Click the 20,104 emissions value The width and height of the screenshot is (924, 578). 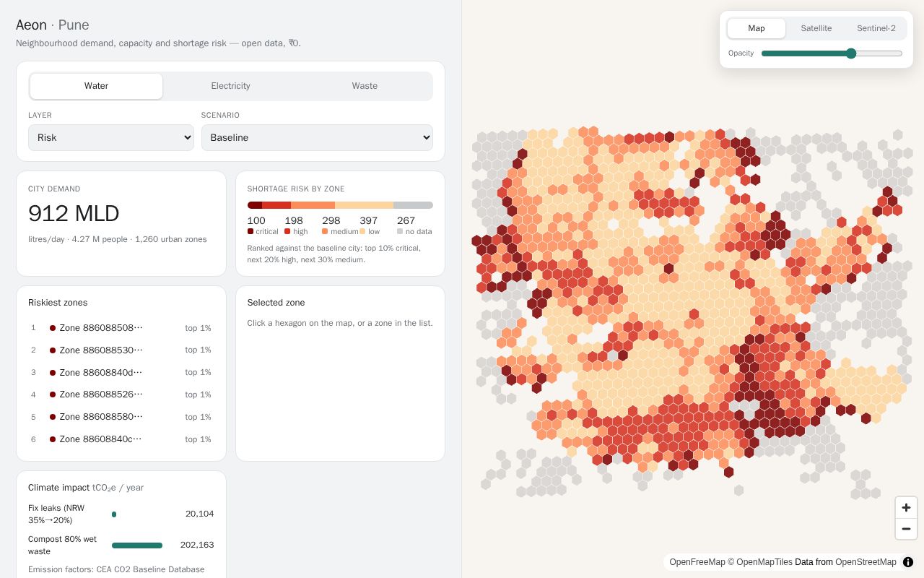tap(200, 514)
